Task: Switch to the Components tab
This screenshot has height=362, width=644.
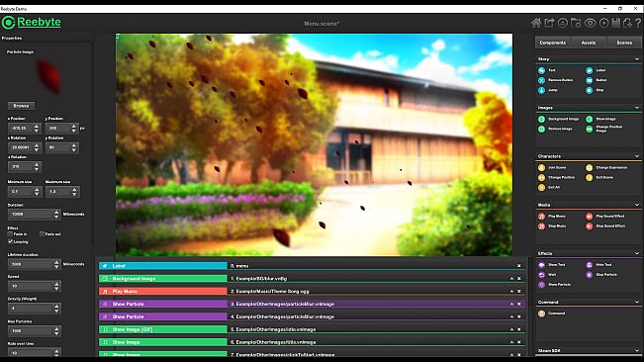Action: [x=552, y=43]
